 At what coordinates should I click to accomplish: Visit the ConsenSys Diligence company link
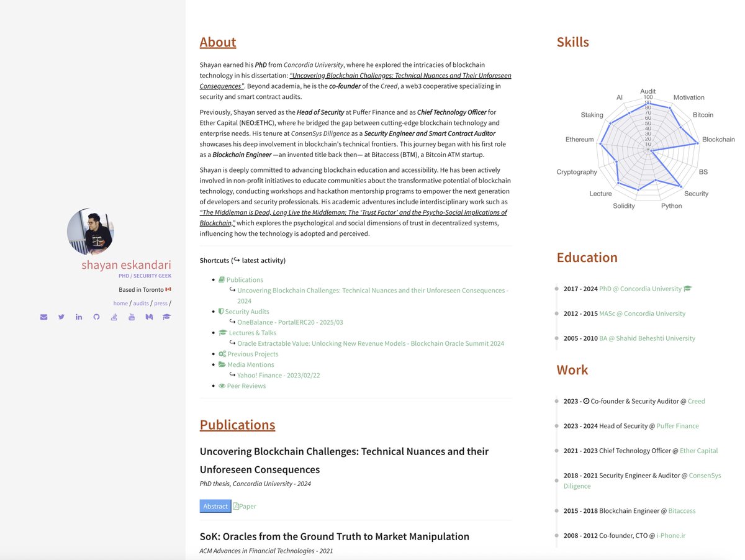[x=643, y=481]
